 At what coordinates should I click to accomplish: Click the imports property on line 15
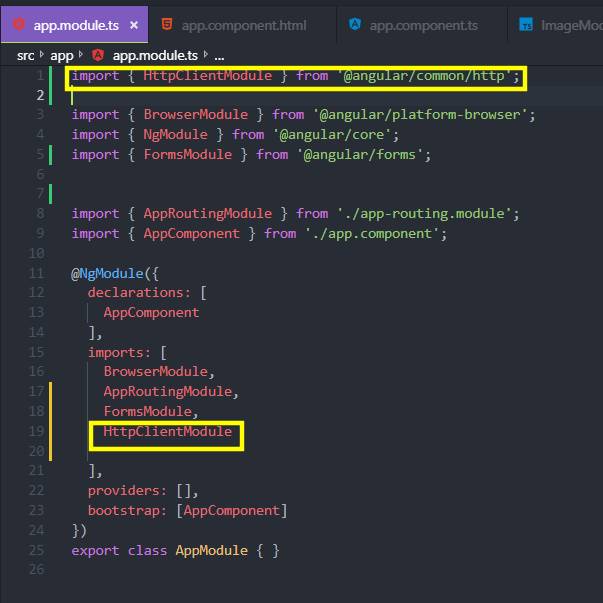pyautogui.click(x=115, y=353)
